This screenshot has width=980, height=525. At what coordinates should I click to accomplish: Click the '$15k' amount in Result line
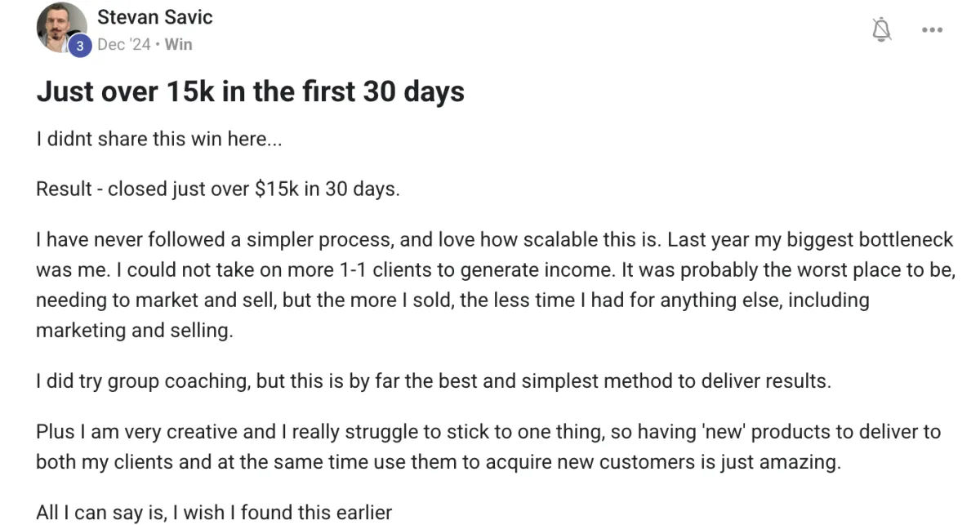tap(278, 189)
